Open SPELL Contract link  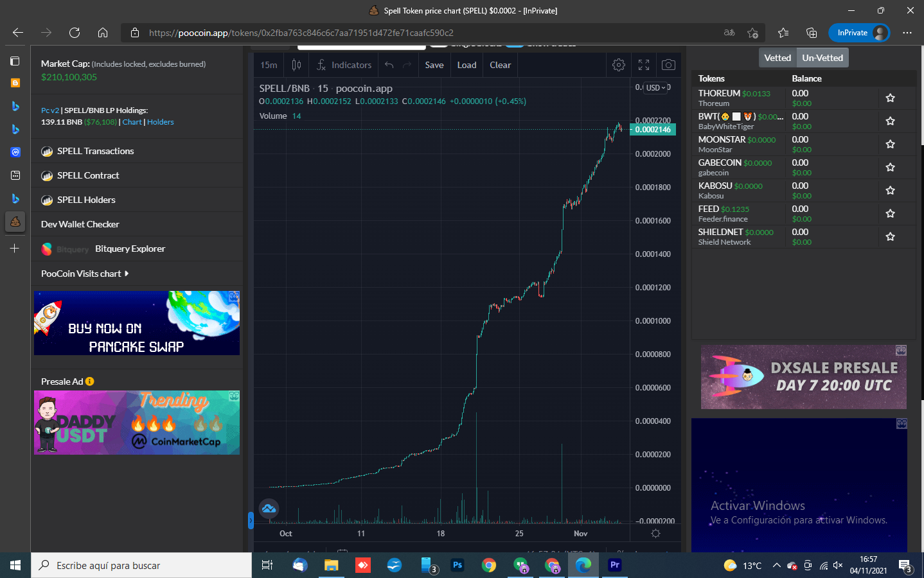(x=88, y=175)
